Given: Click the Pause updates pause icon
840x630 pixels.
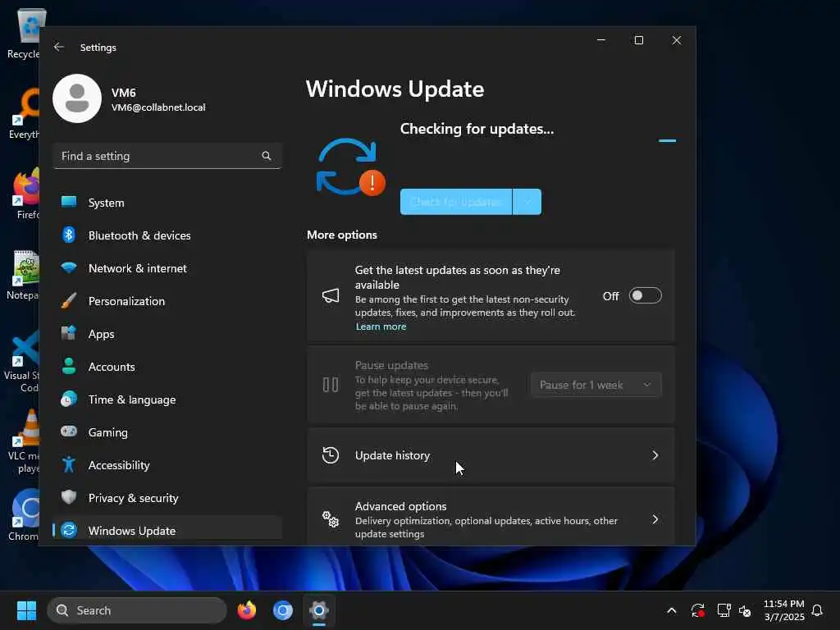Looking at the screenshot, I should 331,385.
